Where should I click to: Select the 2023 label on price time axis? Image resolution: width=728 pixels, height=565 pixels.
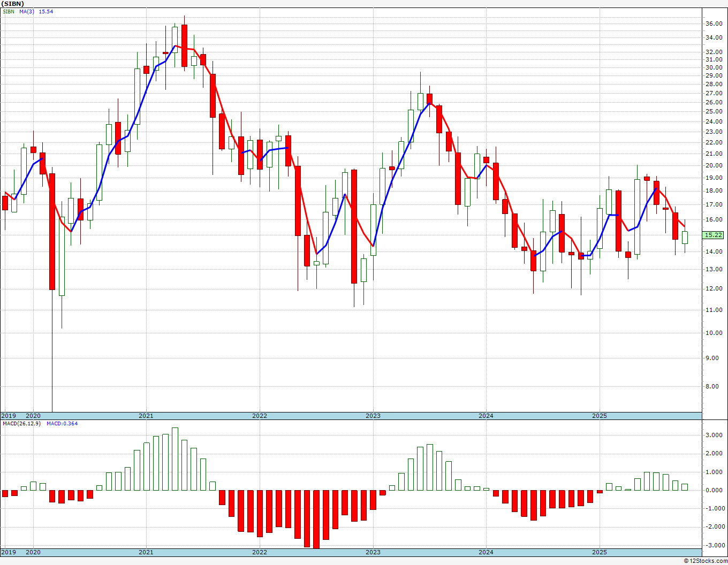[x=373, y=416]
